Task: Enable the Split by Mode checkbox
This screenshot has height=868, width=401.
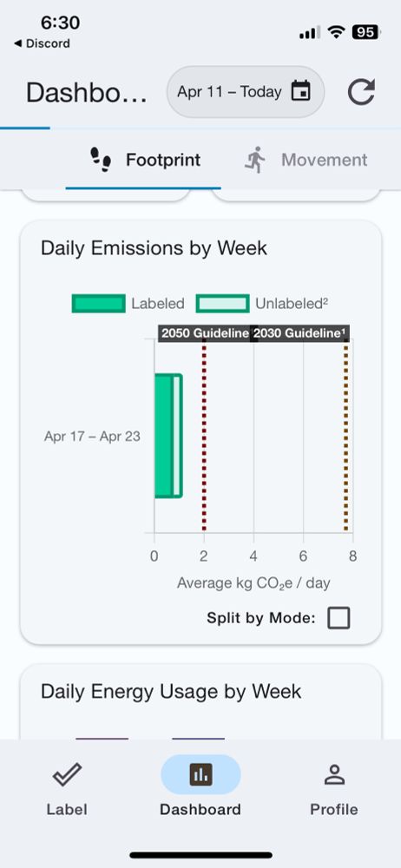Action: (x=339, y=618)
